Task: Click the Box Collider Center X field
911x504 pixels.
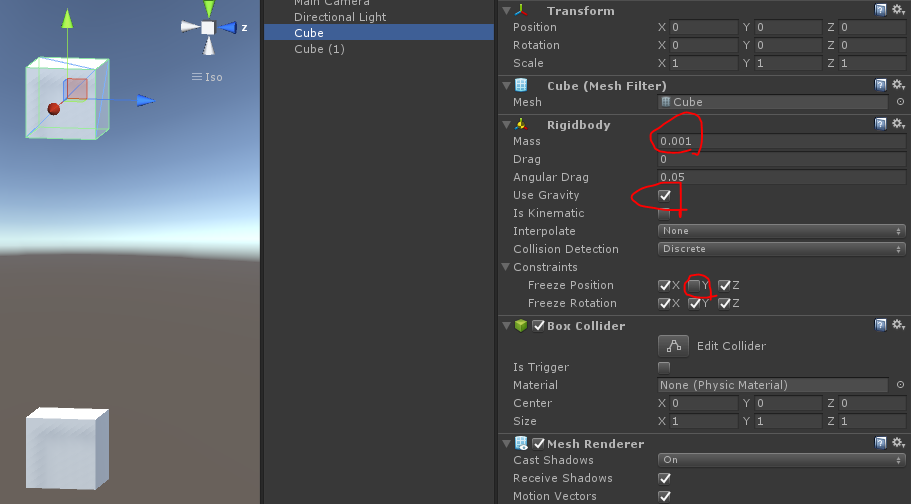Action: [x=704, y=403]
